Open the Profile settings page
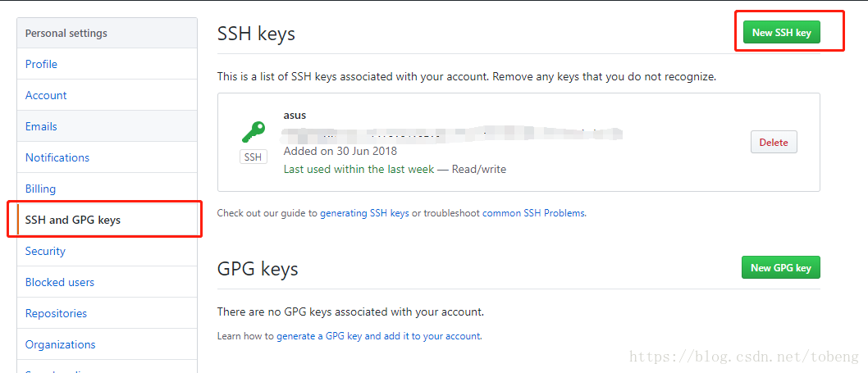 pyautogui.click(x=42, y=64)
